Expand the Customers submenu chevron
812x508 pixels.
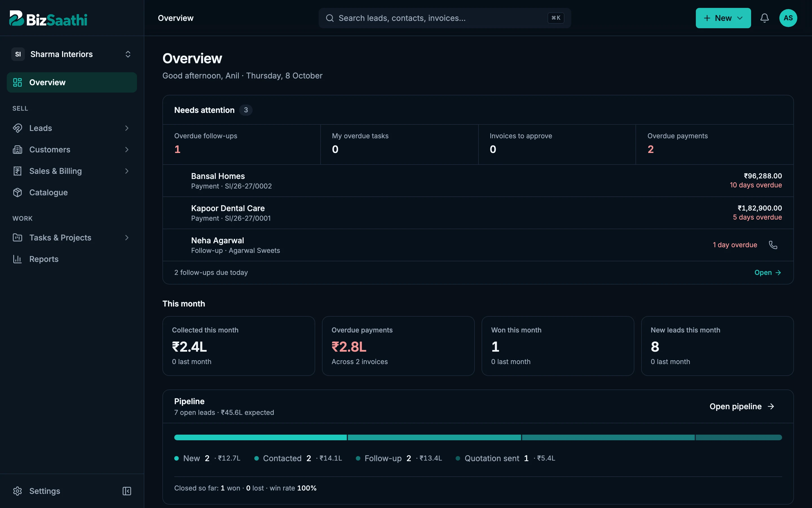tap(127, 150)
